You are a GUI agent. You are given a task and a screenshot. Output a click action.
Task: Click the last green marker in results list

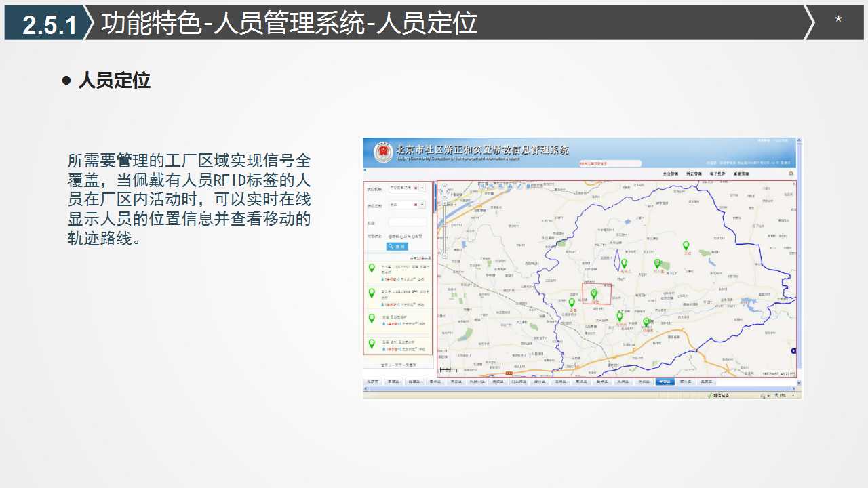372,344
